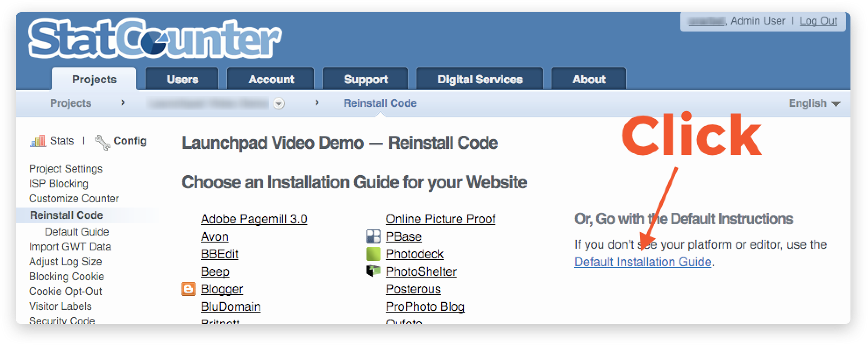Click the blurred username link
The image size is (868, 345).
coord(707,21)
